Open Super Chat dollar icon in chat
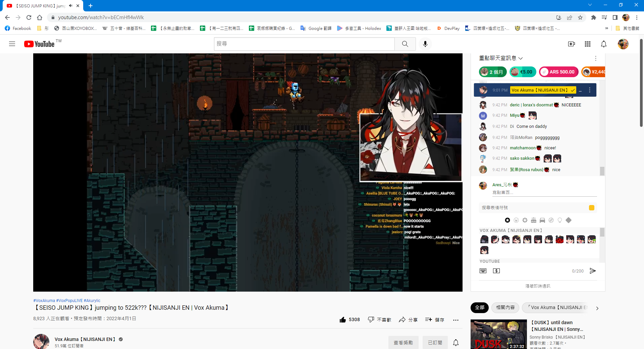The height and width of the screenshot is (349, 644). pyautogui.click(x=496, y=271)
